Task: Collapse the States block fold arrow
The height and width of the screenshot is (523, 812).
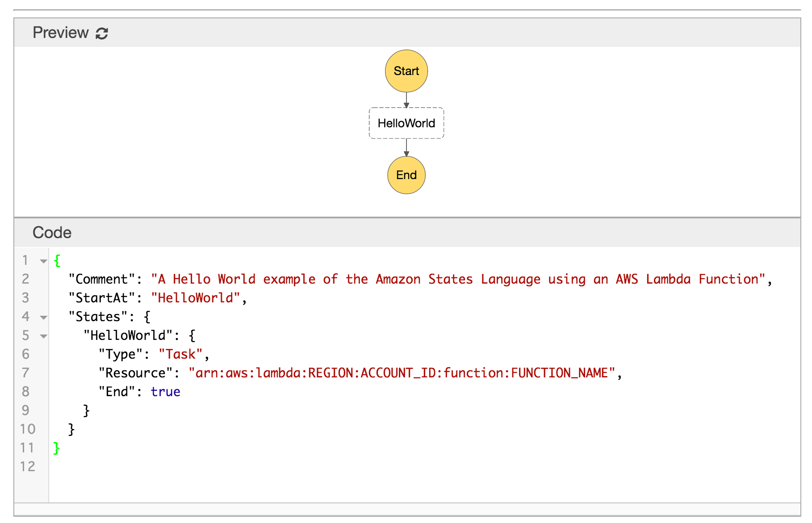Action: [x=43, y=317]
